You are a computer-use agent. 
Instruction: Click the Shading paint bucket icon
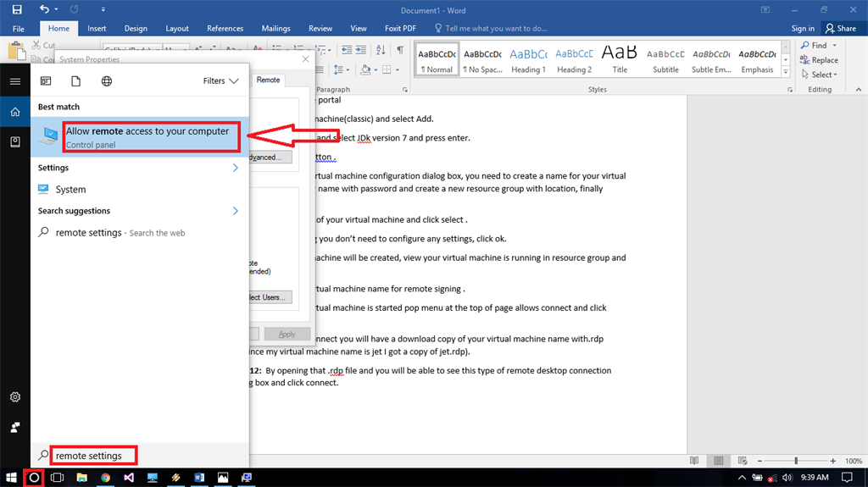pos(364,69)
